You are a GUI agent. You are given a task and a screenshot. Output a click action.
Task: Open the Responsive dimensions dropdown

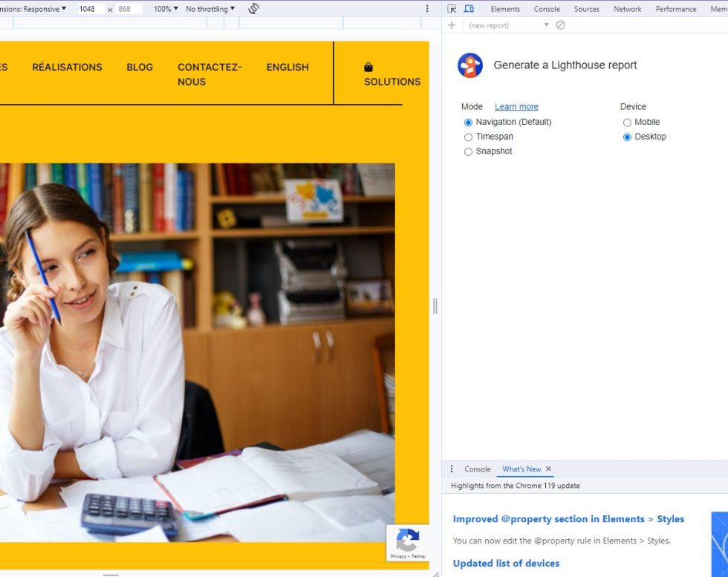(x=33, y=9)
